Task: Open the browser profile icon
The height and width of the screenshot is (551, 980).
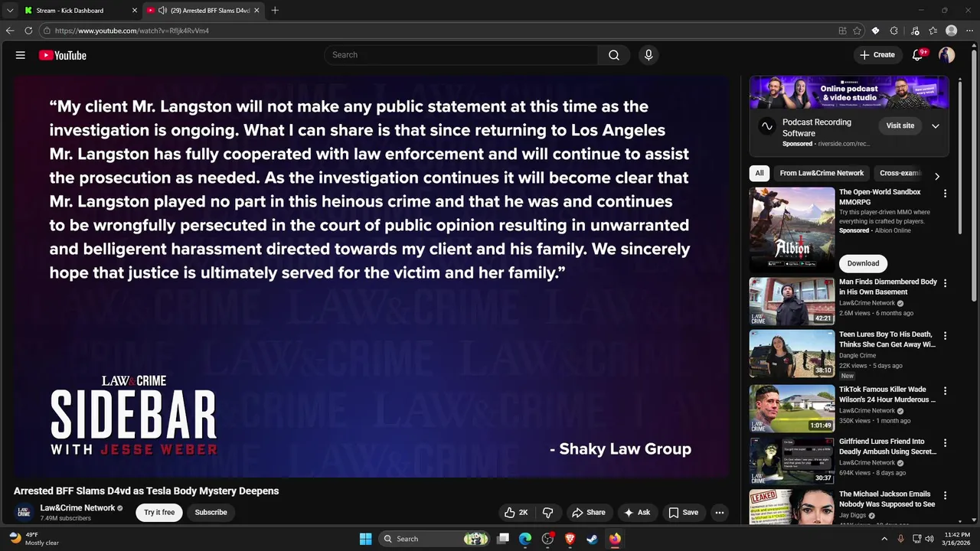Action: tap(952, 31)
